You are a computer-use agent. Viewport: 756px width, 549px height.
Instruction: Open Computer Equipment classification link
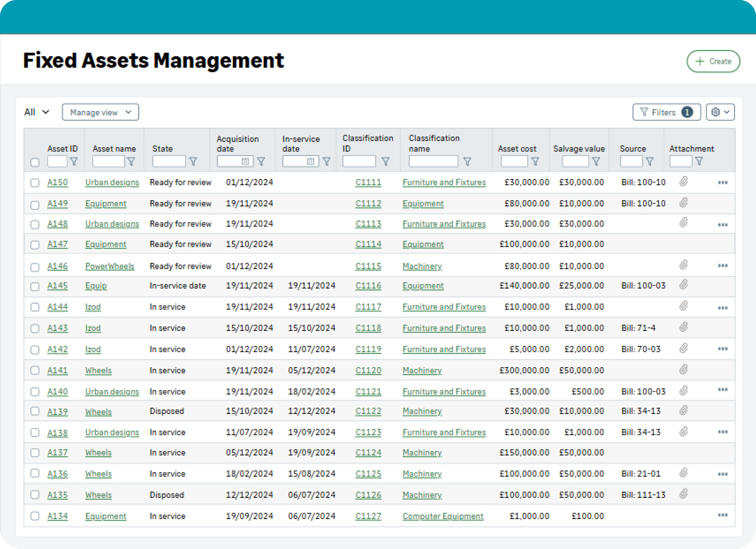(x=443, y=516)
